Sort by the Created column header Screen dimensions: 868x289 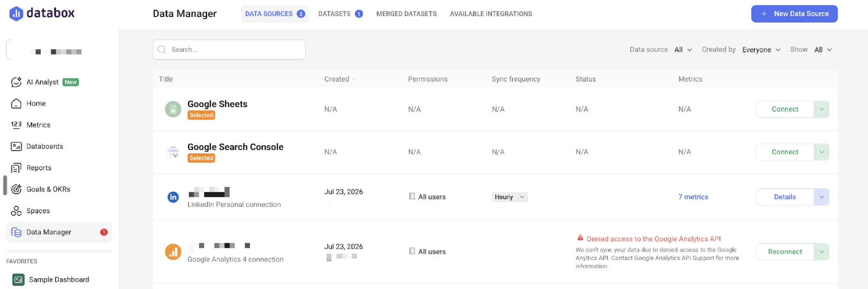[340, 79]
